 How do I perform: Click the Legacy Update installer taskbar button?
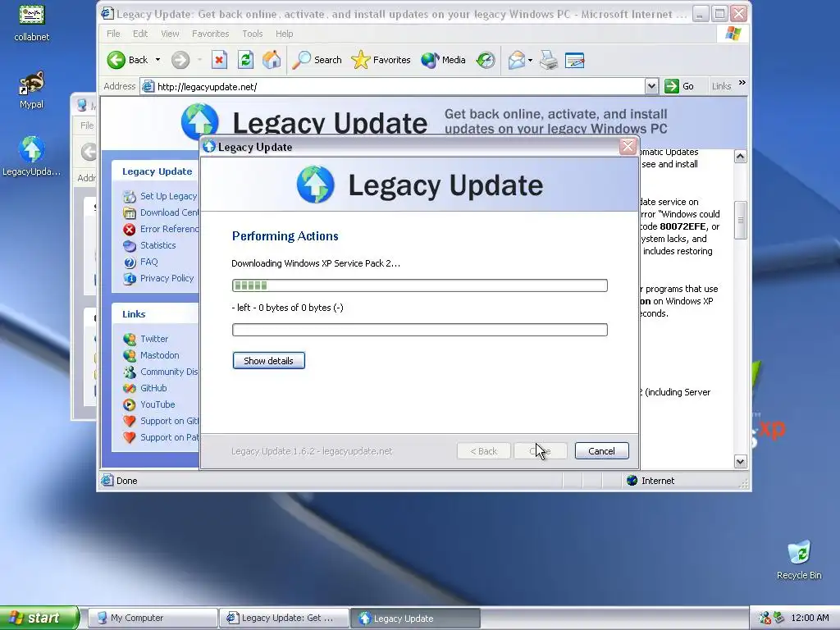pos(416,619)
